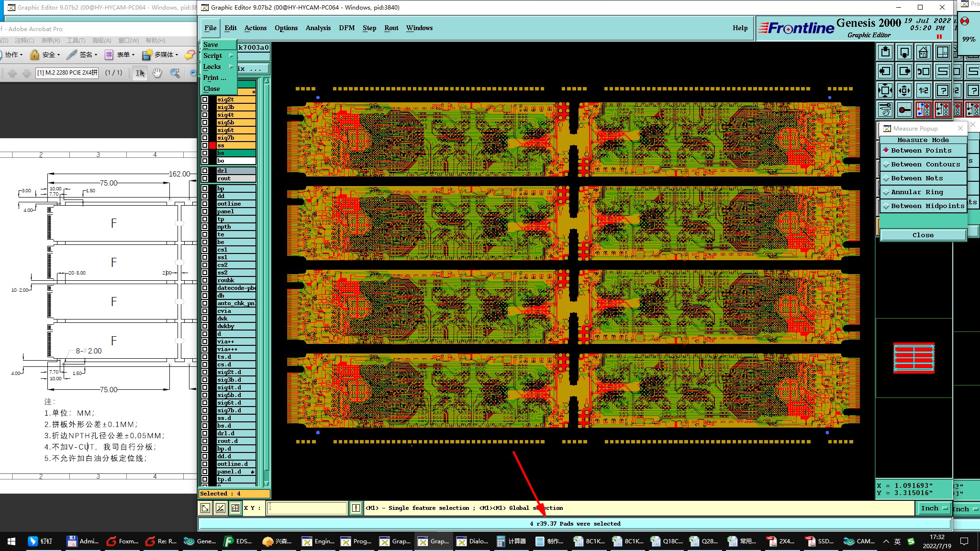Screen dimensions: 980x551
Task: Click the XY coordinate input field
Action: (307, 508)
